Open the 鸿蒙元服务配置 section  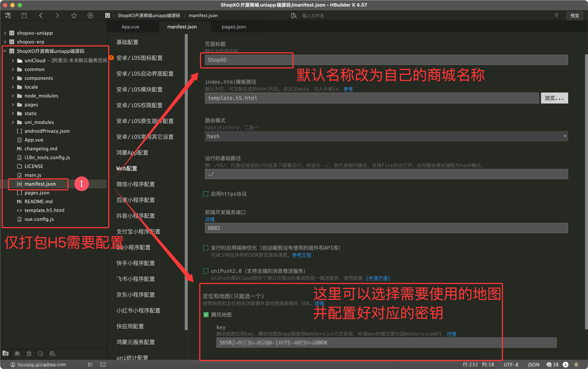(x=136, y=342)
